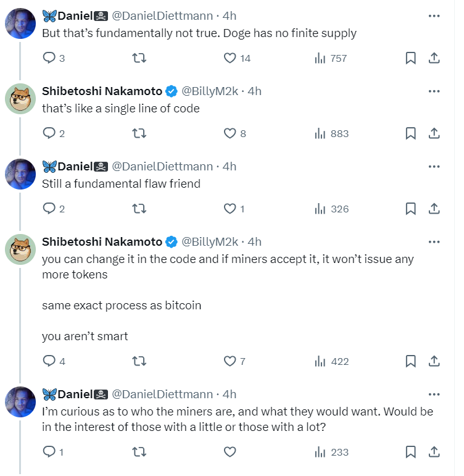Bookmark the 'you aren't smart' tweet
This screenshot has width=464, height=476.
[x=410, y=361]
